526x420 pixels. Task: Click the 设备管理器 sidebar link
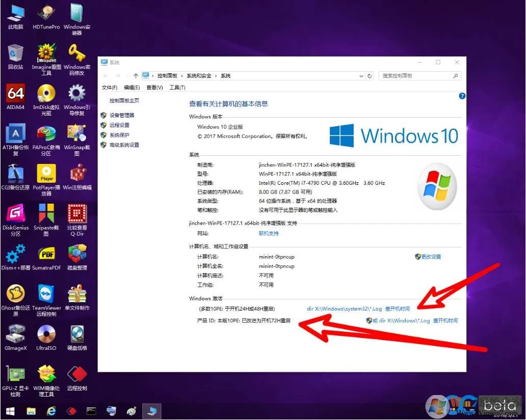[122, 115]
